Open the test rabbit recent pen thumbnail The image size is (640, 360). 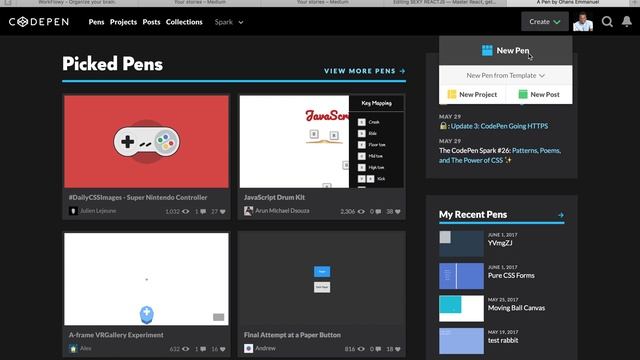(461, 341)
